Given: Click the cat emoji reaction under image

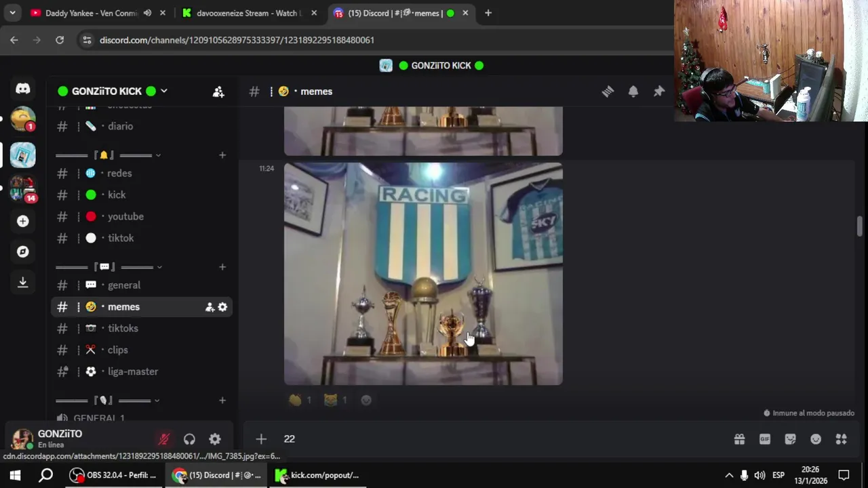Looking at the screenshot, I should 336,400.
